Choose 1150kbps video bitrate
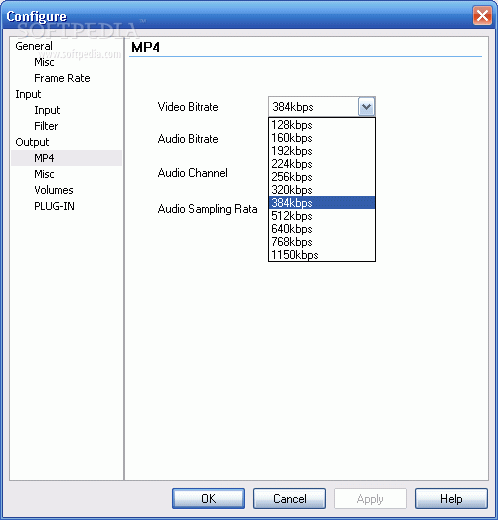The height and width of the screenshot is (520, 498). pyautogui.click(x=322, y=255)
